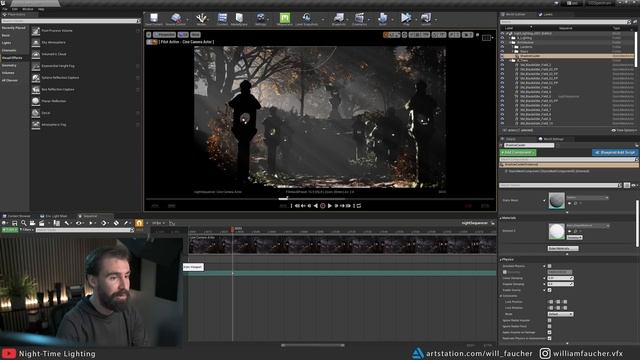The image size is (640, 360).
Task: Open the Content browser toolbar icon
Action: pyautogui.click(x=222, y=18)
